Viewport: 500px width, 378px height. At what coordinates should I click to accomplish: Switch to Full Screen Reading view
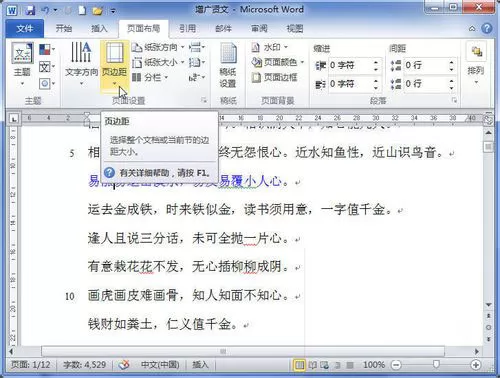312,365
